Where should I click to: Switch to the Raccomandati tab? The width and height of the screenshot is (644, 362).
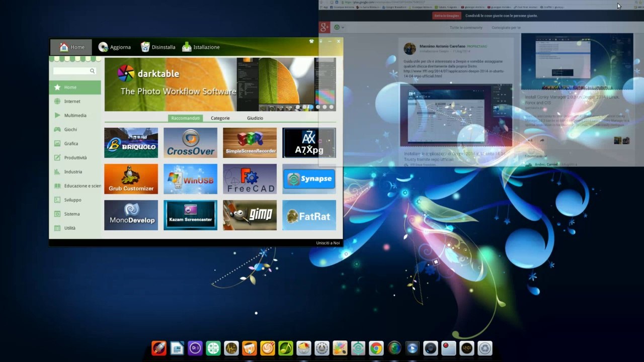(x=185, y=118)
